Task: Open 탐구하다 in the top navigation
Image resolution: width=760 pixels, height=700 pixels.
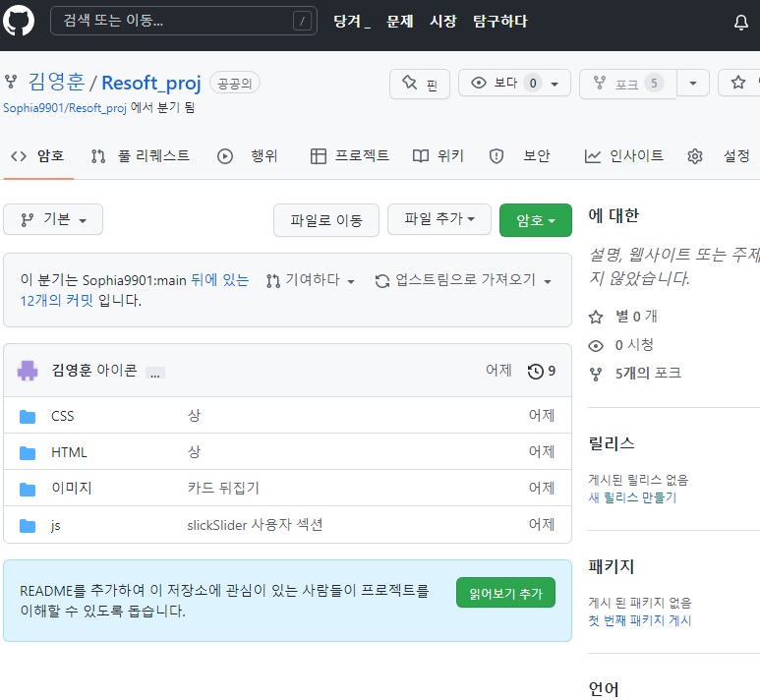Action: (x=499, y=21)
